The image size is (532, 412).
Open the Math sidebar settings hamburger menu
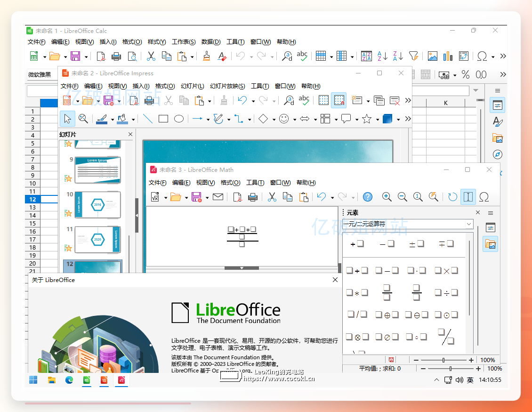click(x=491, y=213)
